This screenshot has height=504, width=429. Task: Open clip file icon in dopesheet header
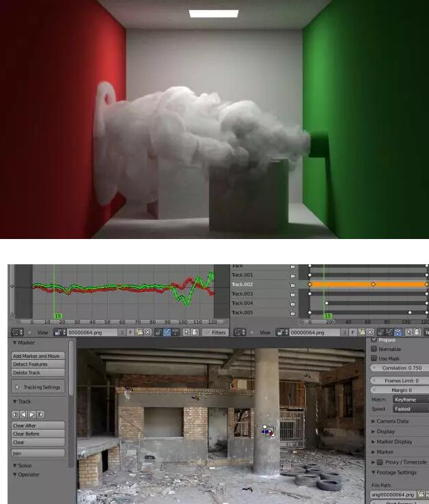pyautogui.click(x=362, y=333)
